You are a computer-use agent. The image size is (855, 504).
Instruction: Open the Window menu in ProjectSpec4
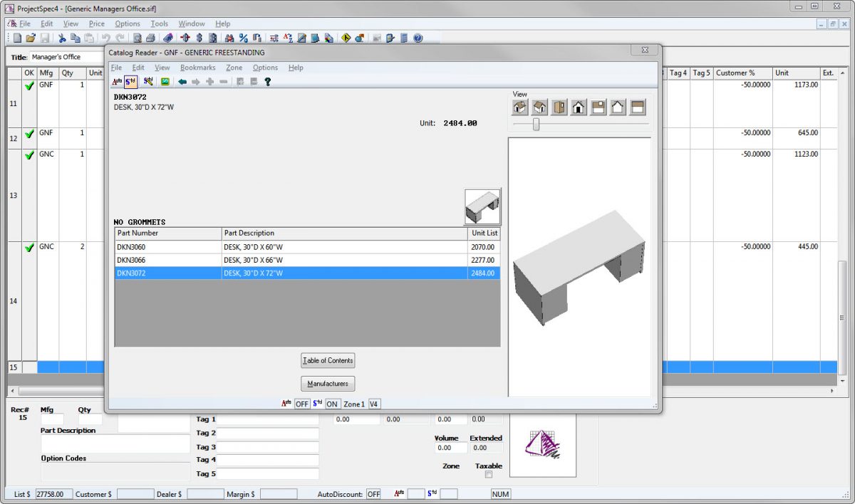[192, 23]
